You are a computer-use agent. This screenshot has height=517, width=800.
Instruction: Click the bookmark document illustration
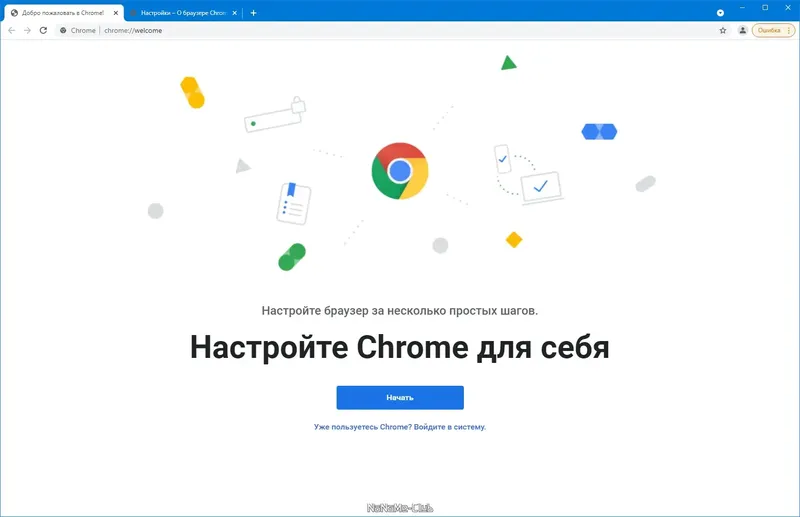294,203
